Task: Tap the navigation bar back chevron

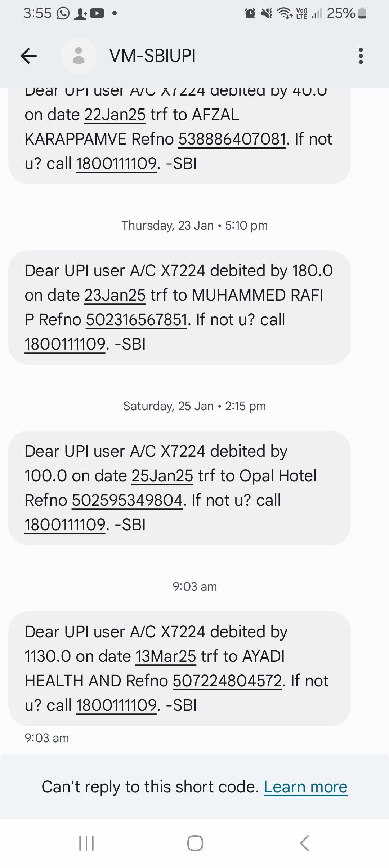Action: [x=304, y=843]
